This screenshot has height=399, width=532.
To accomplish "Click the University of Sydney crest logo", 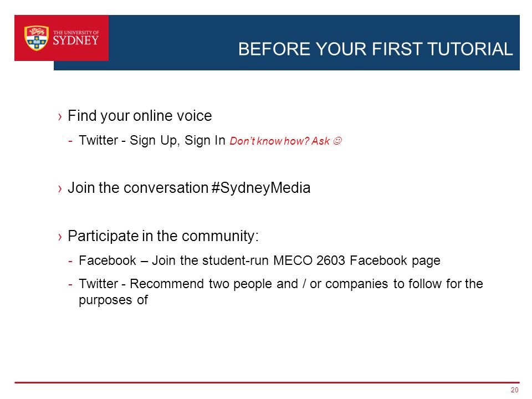I will coord(37,38).
